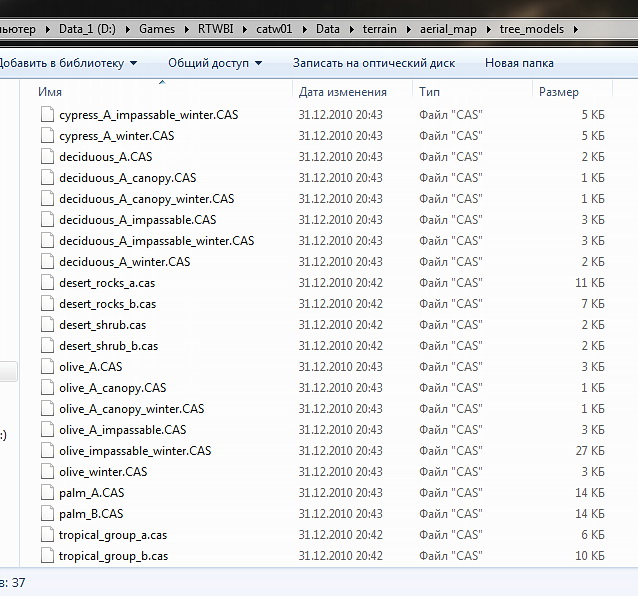Viewport: 638px width, 596px height.
Task: Click the deciduous_A_impassable.CAS file icon
Action: (x=47, y=220)
